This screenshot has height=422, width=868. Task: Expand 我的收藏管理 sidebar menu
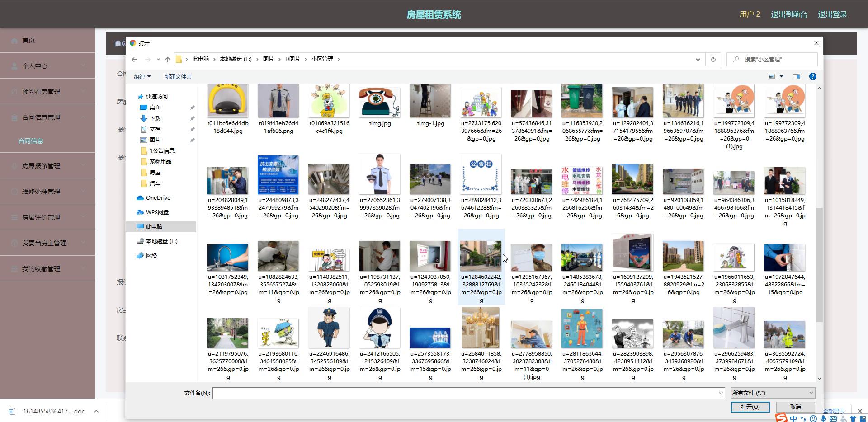(47, 269)
